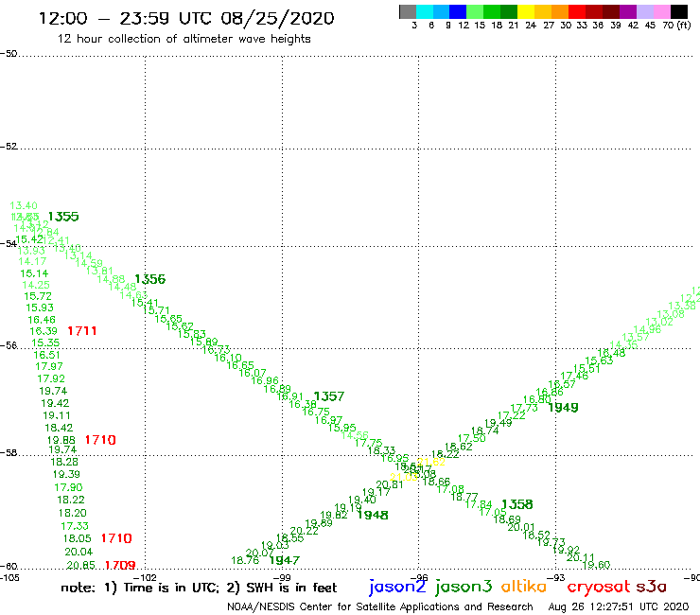Click the '19.42' wave height value
The width and height of the screenshot is (700, 615).
click(55, 403)
